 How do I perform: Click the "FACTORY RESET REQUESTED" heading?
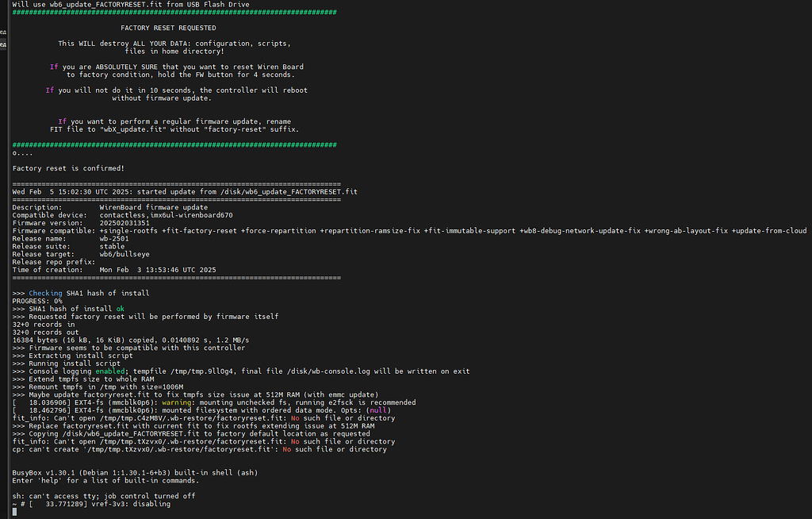tap(173, 28)
